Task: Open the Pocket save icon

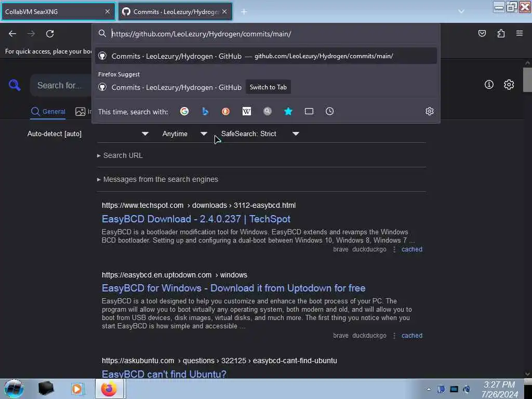Action: 482,33
